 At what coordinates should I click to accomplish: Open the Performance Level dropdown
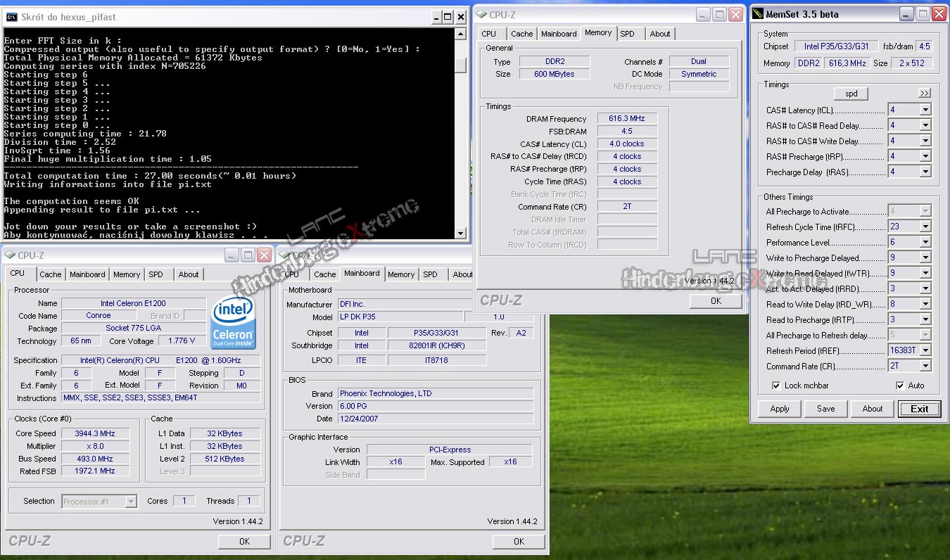click(x=925, y=242)
